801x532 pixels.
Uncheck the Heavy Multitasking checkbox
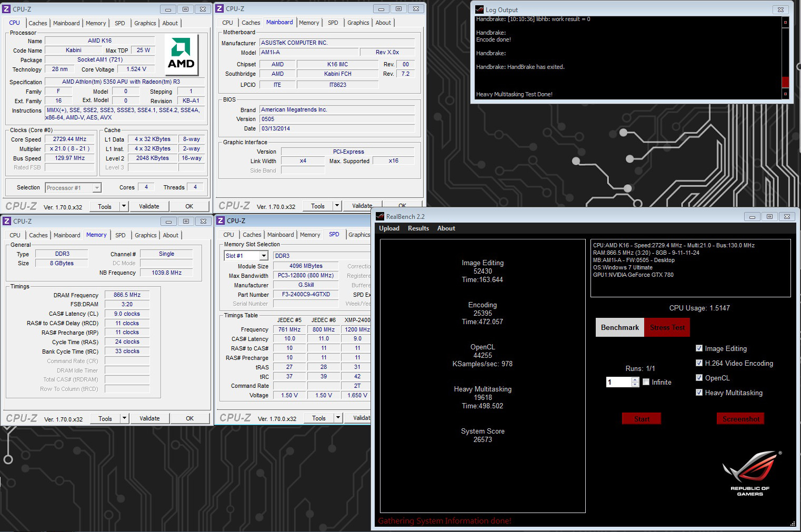pos(699,392)
